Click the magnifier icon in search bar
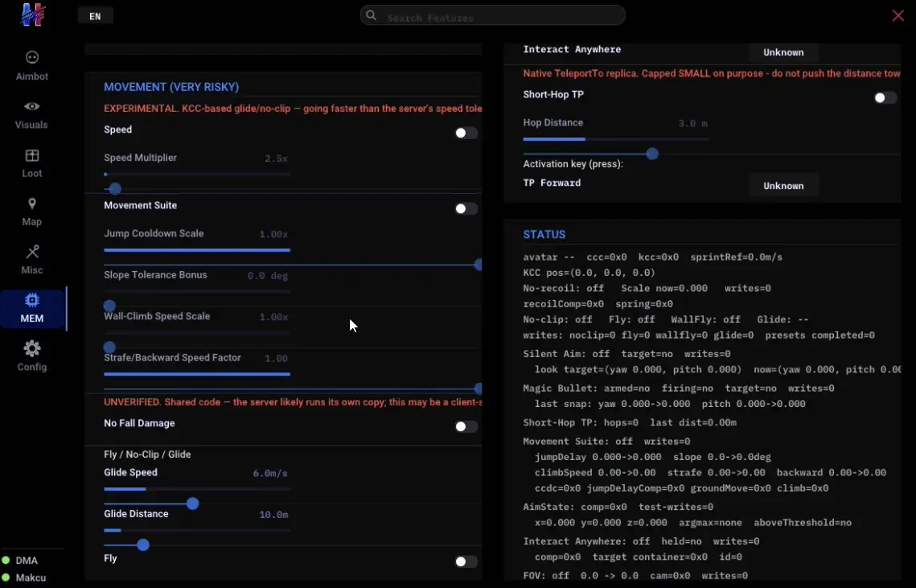Screen dimensions: 916x588 (x=371, y=15)
